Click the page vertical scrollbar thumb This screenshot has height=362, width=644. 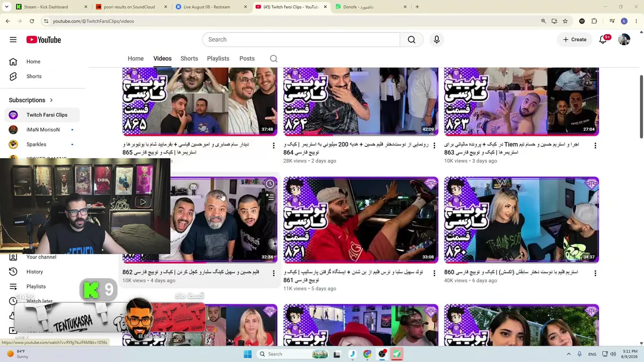tap(641, 107)
